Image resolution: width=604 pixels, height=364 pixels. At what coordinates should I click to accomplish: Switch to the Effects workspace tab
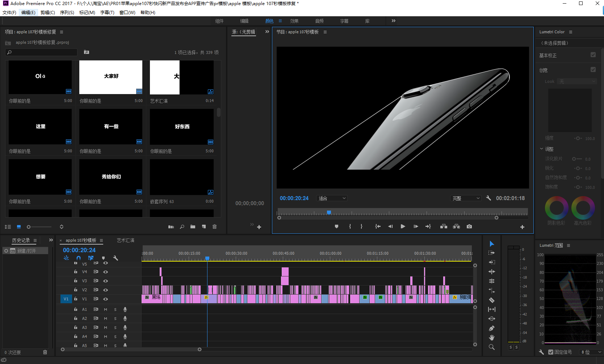point(294,21)
